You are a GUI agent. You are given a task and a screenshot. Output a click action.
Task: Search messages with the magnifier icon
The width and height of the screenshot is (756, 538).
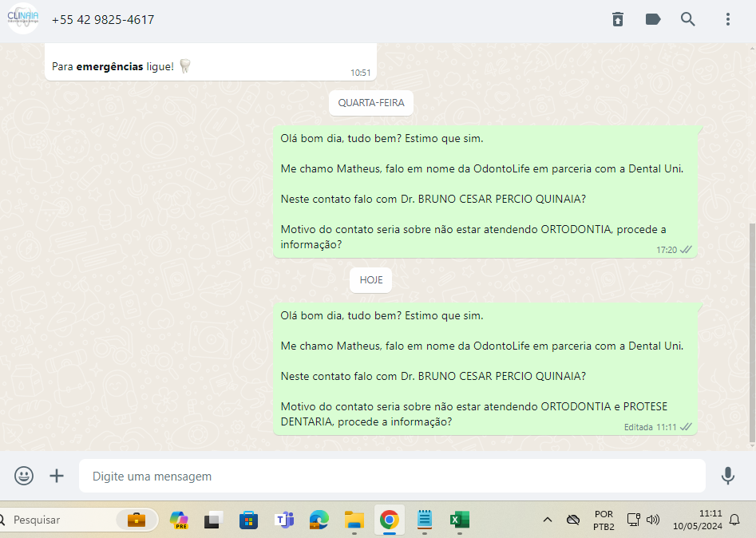(688, 19)
